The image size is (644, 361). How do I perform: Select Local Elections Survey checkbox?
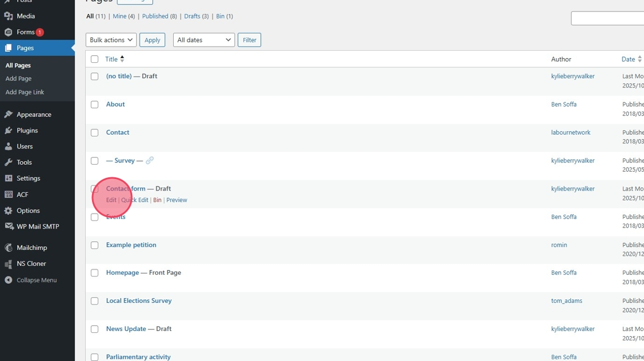click(x=94, y=301)
